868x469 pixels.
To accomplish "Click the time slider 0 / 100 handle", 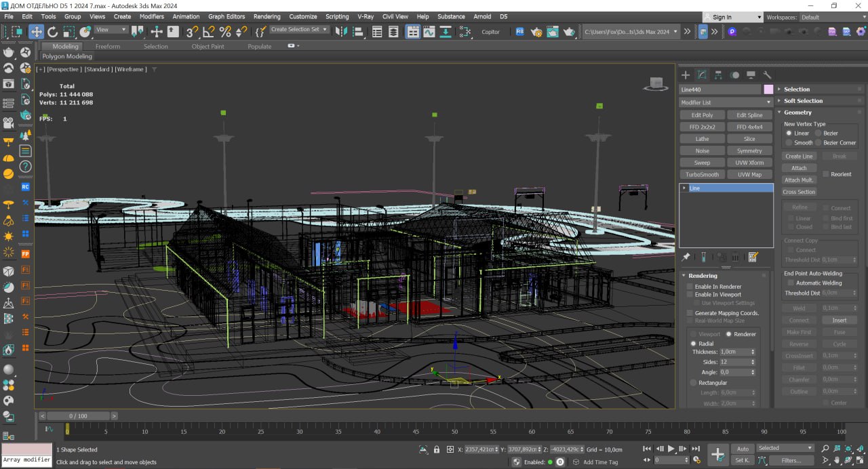I will tap(78, 416).
